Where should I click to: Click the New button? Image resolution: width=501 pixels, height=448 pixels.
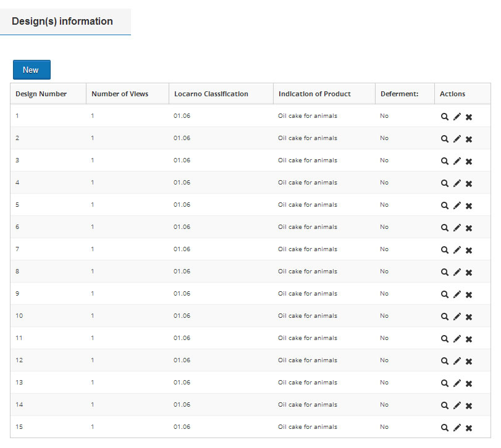[32, 70]
